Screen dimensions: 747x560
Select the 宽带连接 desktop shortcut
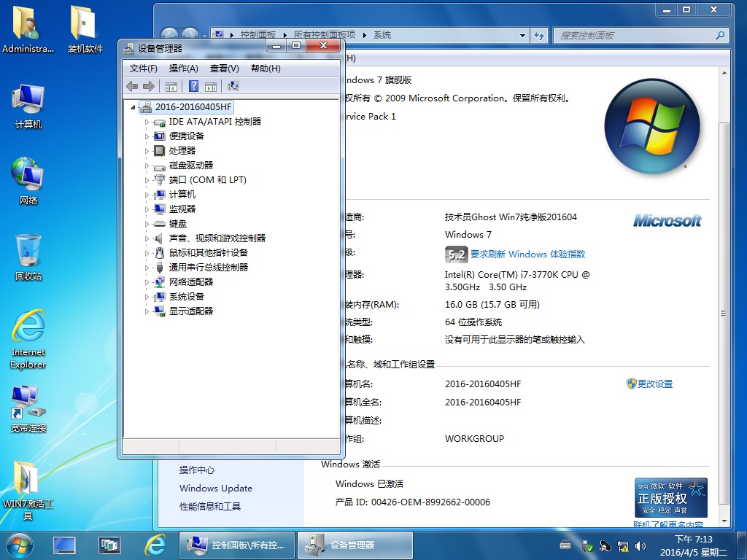pyautogui.click(x=28, y=409)
